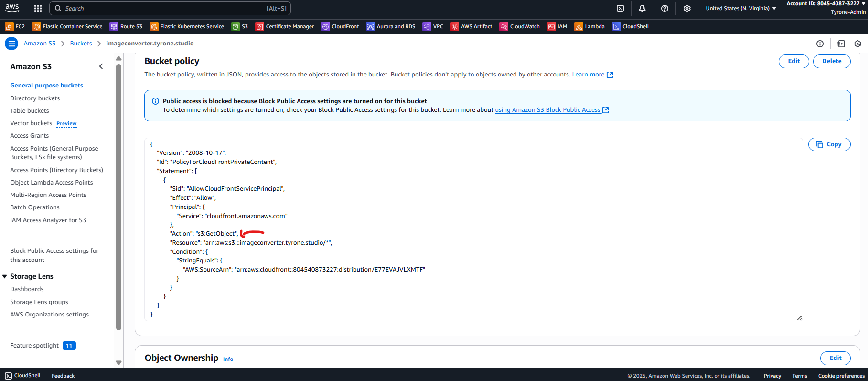
Task: Copy the bucket policy JSON
Action: 829,144
